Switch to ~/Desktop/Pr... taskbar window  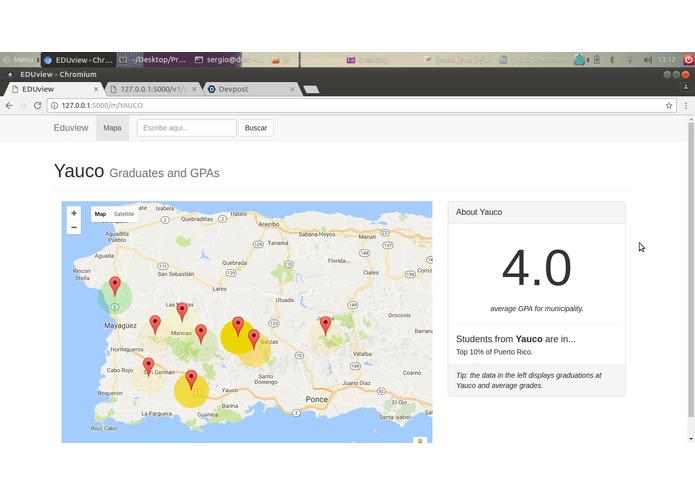(x=154, y=59)
